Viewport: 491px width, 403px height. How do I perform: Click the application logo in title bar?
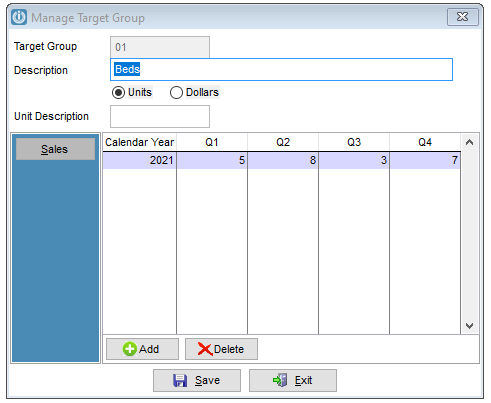point(19,17)
